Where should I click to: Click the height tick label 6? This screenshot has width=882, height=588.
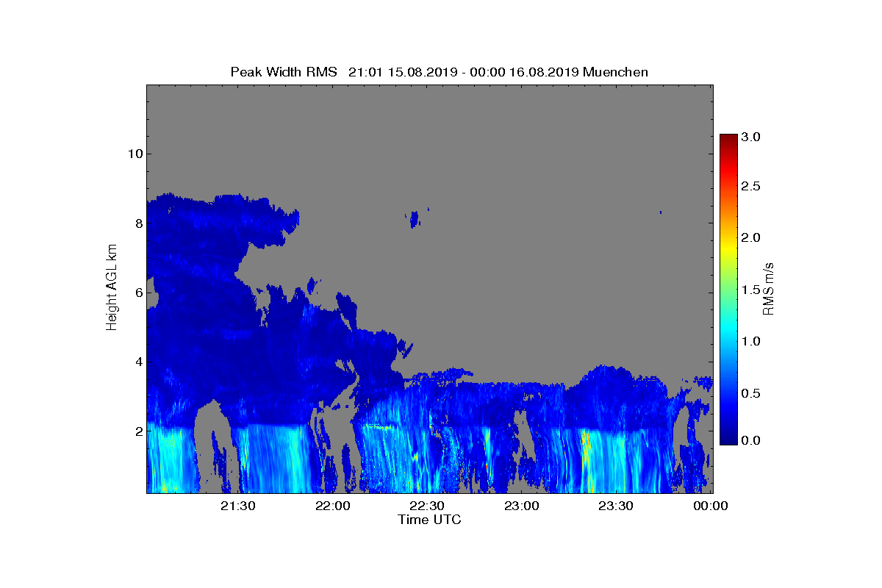coord(137,293)
